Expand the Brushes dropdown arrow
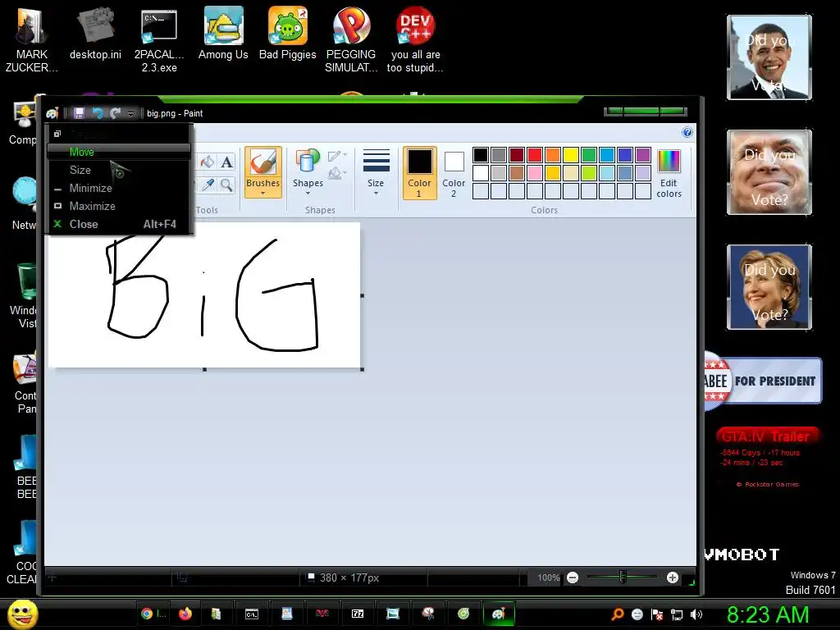Viewport: 840px width, 630px height. pyautogui.click(x=263, y=194)
